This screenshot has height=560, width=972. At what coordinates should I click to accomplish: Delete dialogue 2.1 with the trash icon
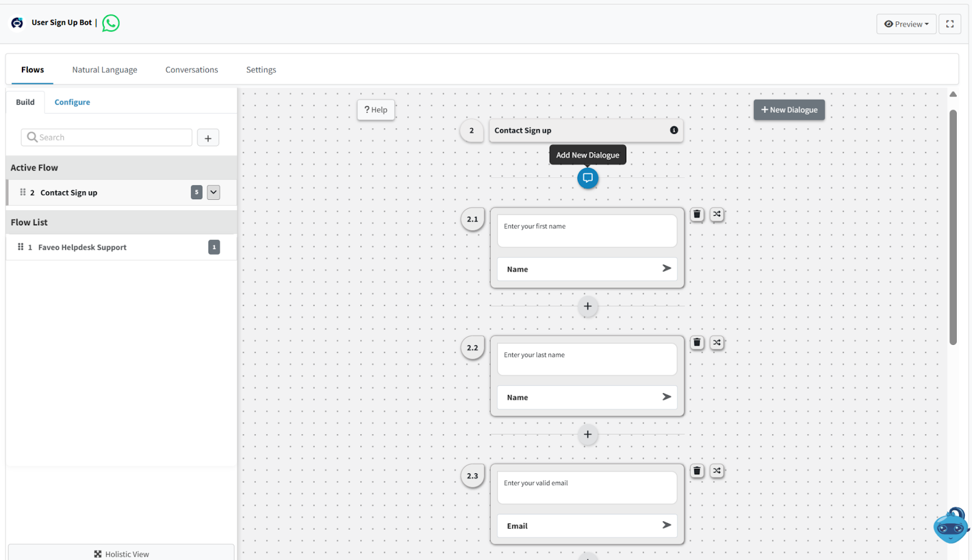click(697, 214)
